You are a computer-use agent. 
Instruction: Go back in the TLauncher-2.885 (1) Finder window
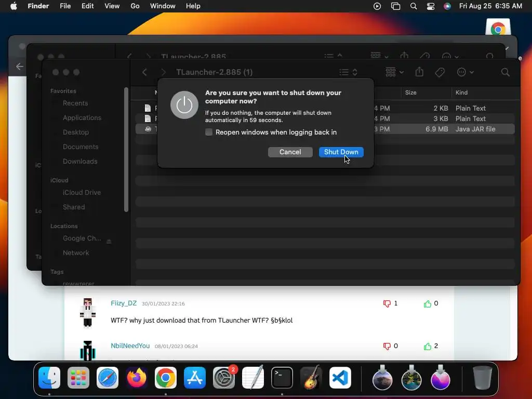144,72
